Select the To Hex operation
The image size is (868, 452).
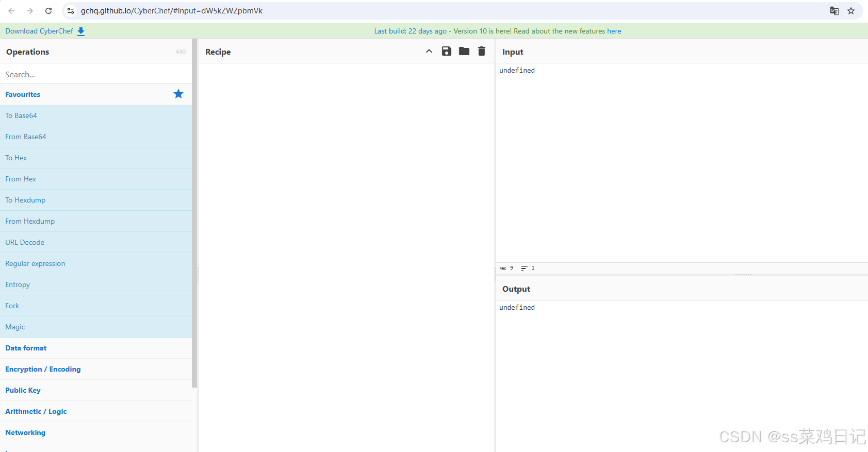[96, 158]
